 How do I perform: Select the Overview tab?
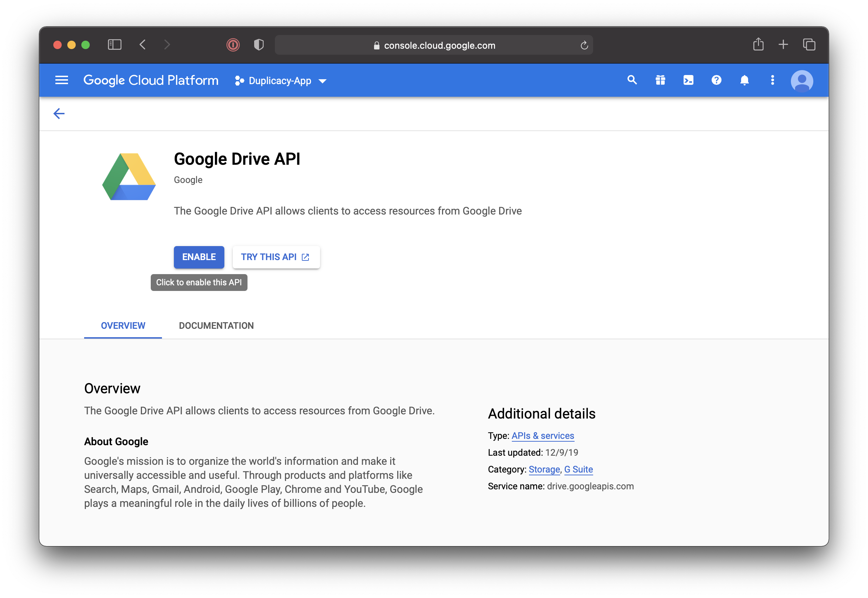pyautogui.click(x=123, y=326)
